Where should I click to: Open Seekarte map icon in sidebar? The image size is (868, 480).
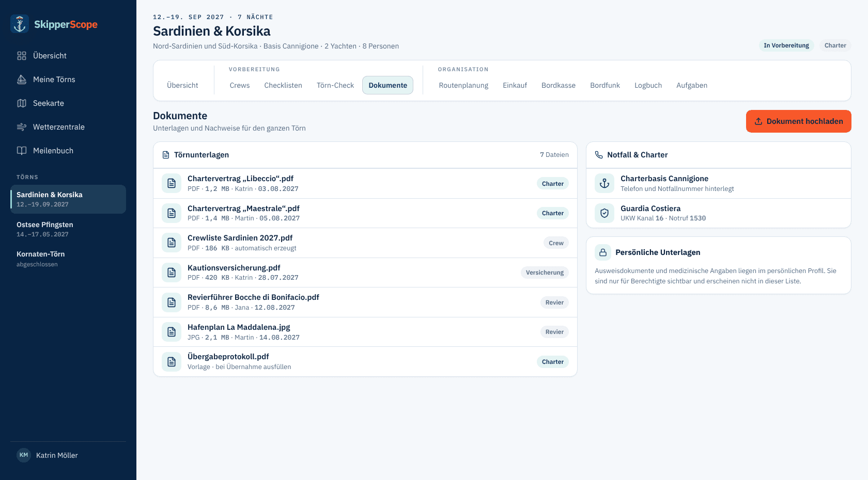point(22,103)
